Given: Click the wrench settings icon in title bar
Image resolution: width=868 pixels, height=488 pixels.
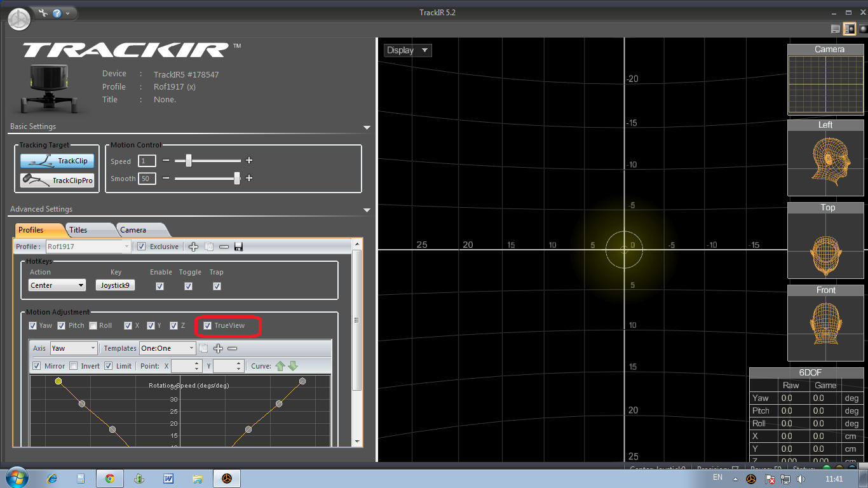Looking at the screenshot, I should point(43,13).
